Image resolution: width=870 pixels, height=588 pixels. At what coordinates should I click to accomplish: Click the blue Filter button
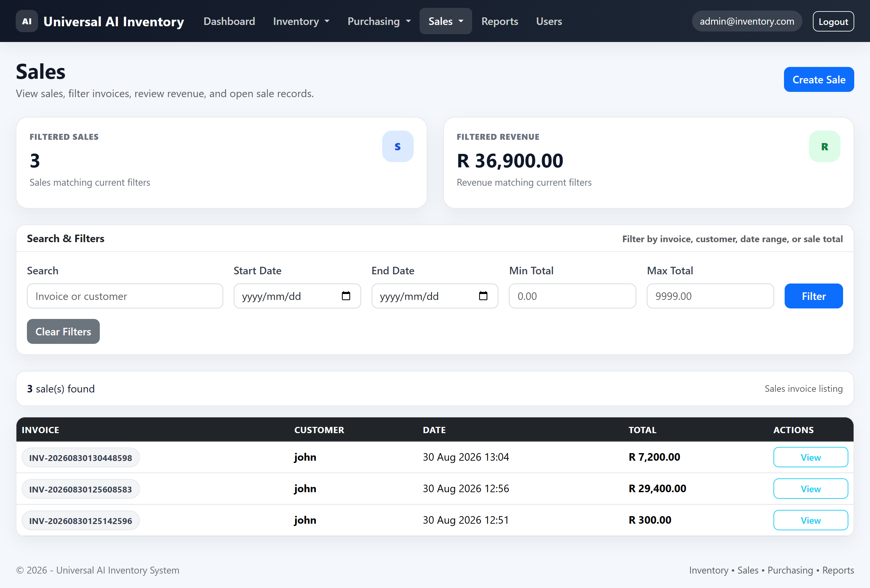click(x=814, y=296)
